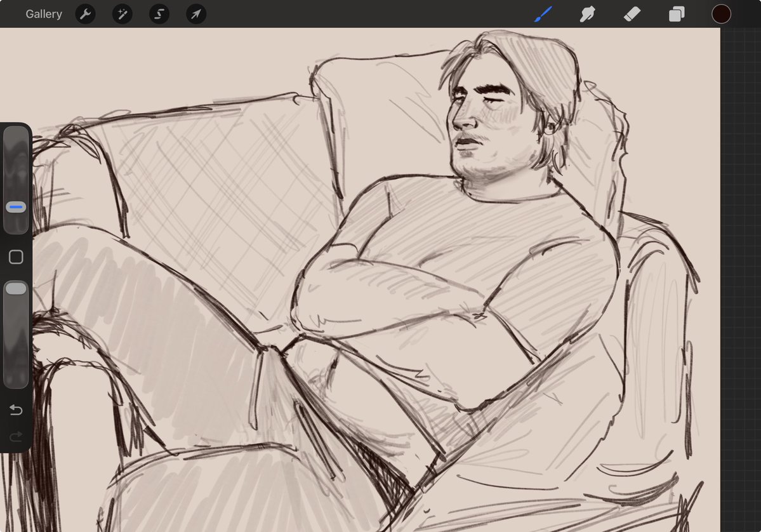Select the Smudge tool
761x532 pixels.
[x=587, y=13]
